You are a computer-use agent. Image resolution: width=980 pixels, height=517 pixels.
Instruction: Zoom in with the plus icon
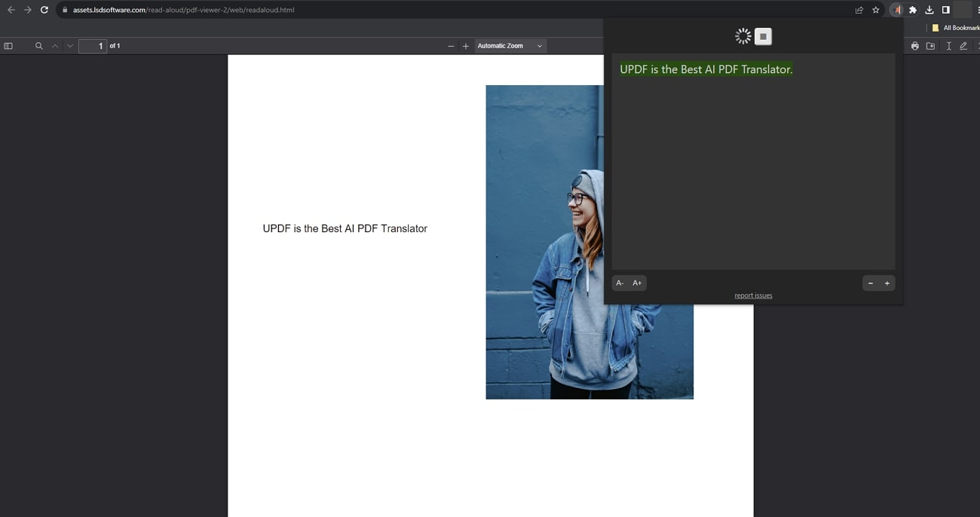click(x=466, y=46)
